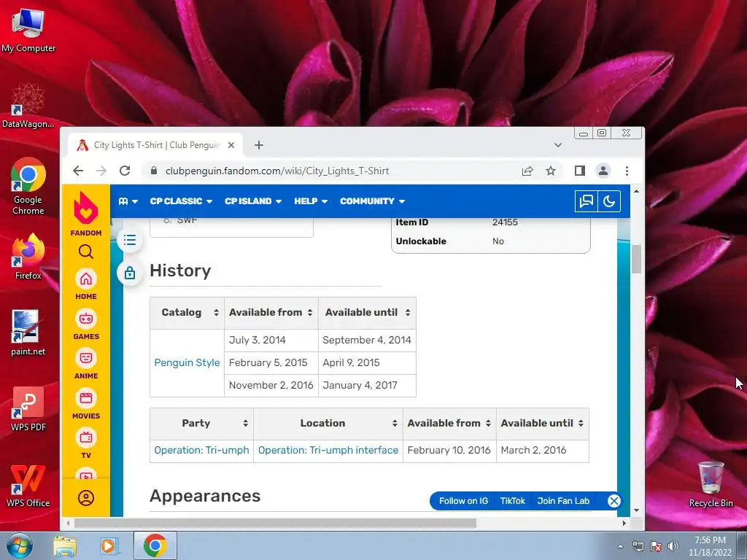Viewport: 747px width, 560px height.
Task: Bookmark this page with star icon
Action: [551, 171]
